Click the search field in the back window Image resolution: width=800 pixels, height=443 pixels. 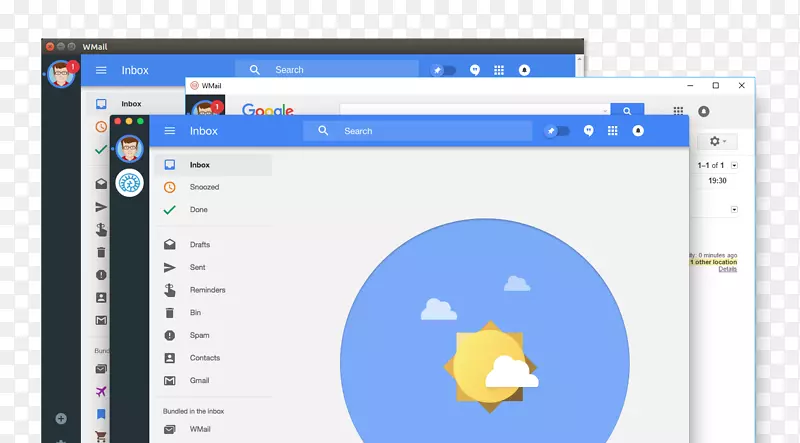click(x=327, y=69)
